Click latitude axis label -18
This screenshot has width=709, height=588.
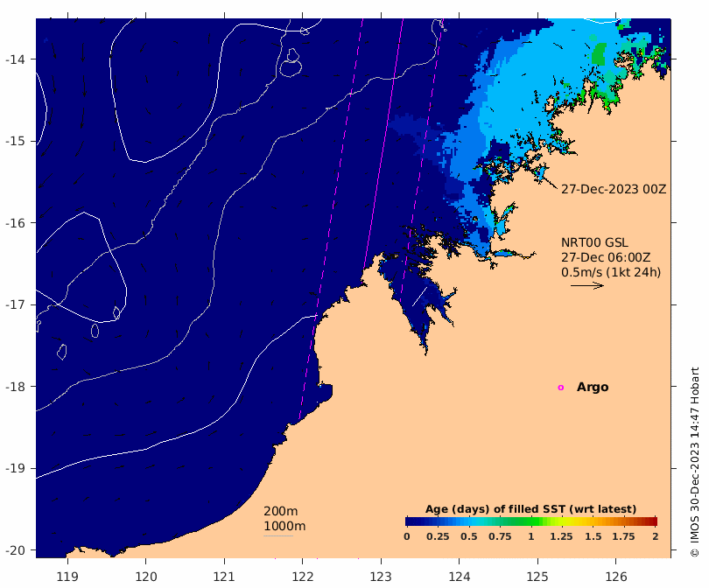[15, 387]
